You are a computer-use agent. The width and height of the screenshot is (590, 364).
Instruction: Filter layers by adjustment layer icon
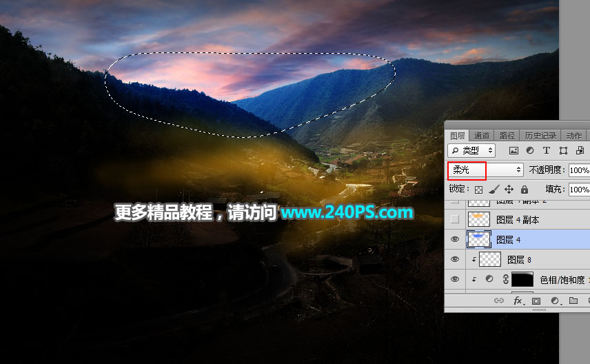tap(530, 150)
